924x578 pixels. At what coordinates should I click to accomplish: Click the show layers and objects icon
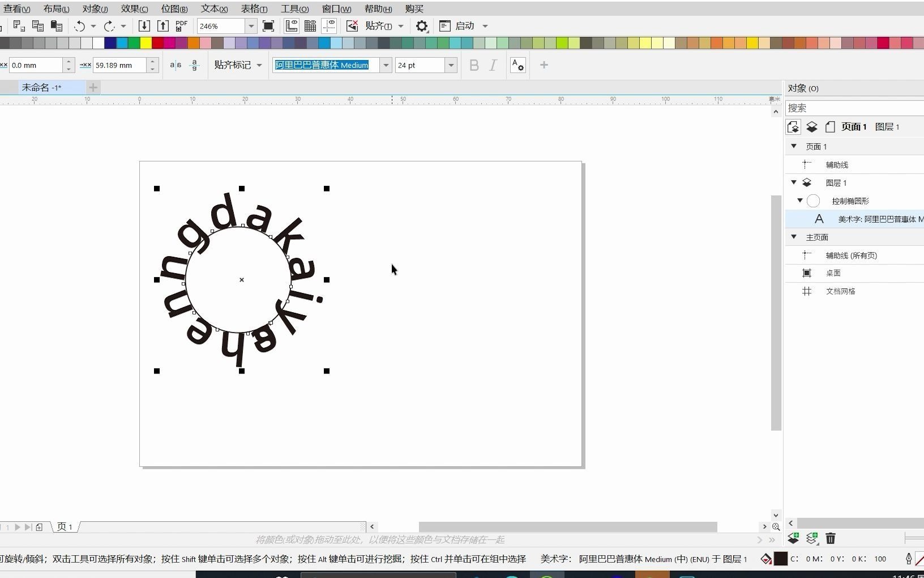pos(811,127)
